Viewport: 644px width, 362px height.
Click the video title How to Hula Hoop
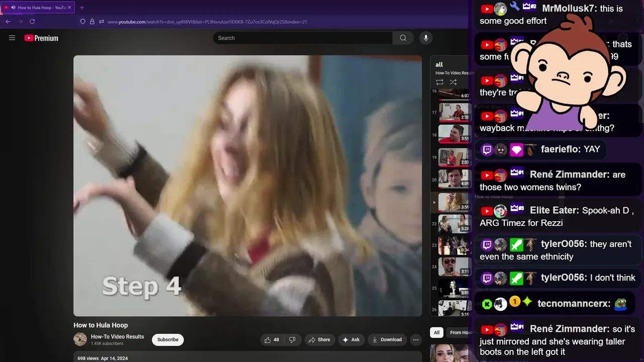click(101, 325)
